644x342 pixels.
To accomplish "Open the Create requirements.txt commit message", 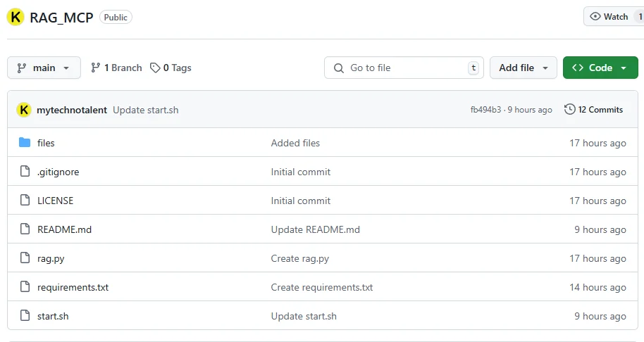I will tap(322, 287).
